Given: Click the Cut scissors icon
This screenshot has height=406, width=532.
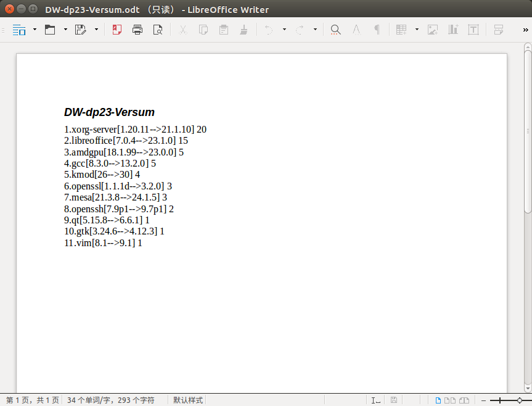Looking at the screenshot, I should click(x=183, y=30).
